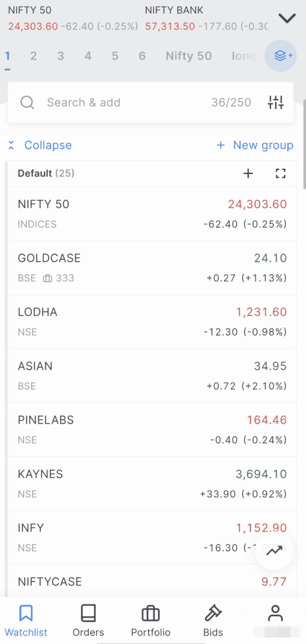Switch to watchlist tab 3

click(61, 56)
